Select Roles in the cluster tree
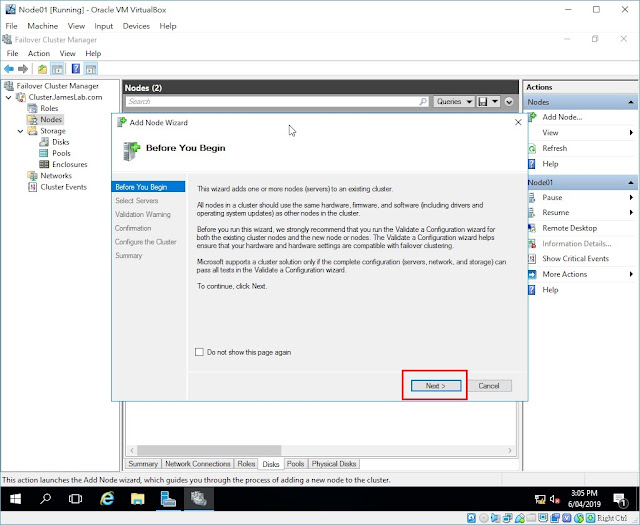This screenshot has width=640, height=525. (x=49, y=108)
